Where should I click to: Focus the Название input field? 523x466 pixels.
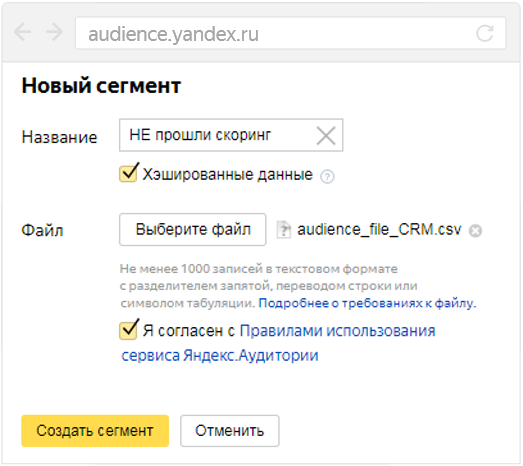pos(231,135)
